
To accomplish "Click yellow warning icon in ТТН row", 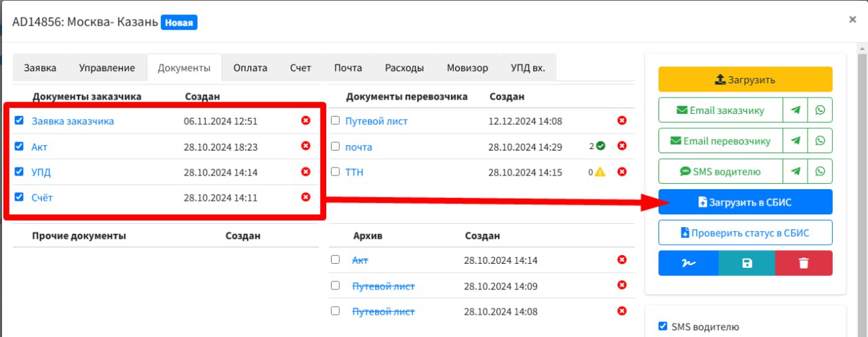I will point(600,172).
